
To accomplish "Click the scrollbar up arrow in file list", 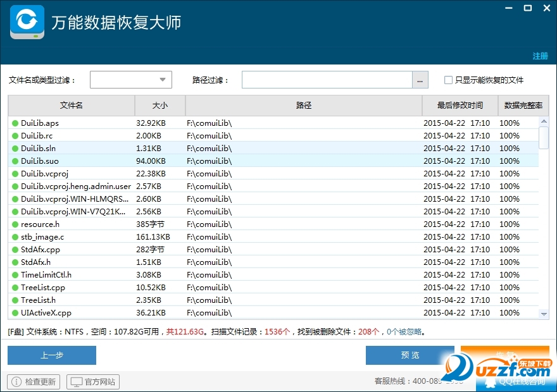I will coord(544,121).
